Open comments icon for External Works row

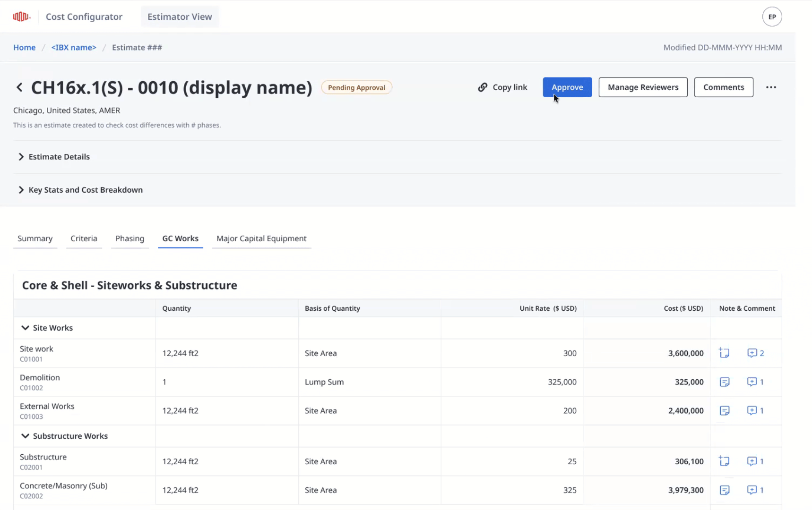point(755,410)
